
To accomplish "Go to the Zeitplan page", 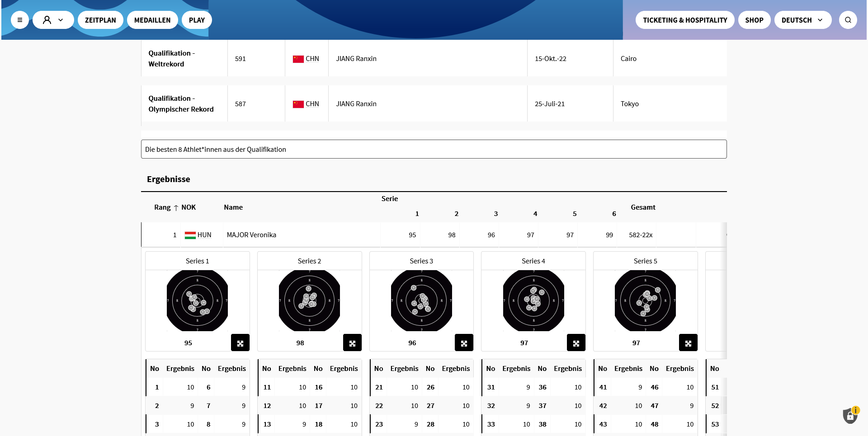I will point(100,20).
